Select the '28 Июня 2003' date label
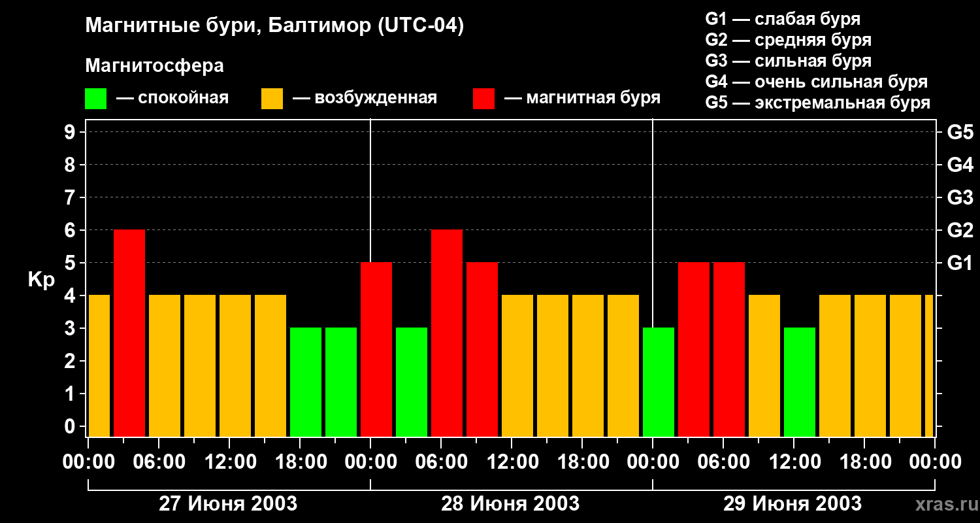 point(510,504)
